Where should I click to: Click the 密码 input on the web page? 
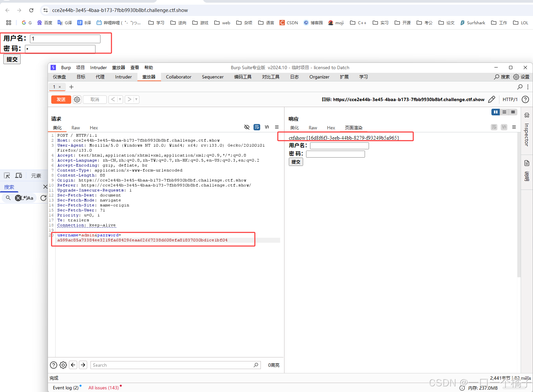coord(60,49)
